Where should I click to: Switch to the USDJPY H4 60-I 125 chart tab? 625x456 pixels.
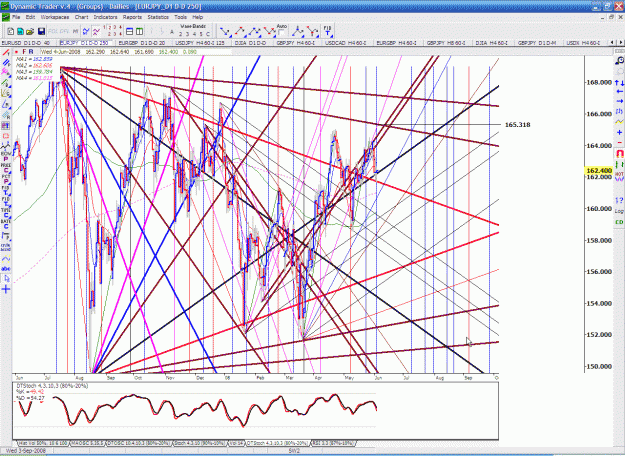[200, 43]
